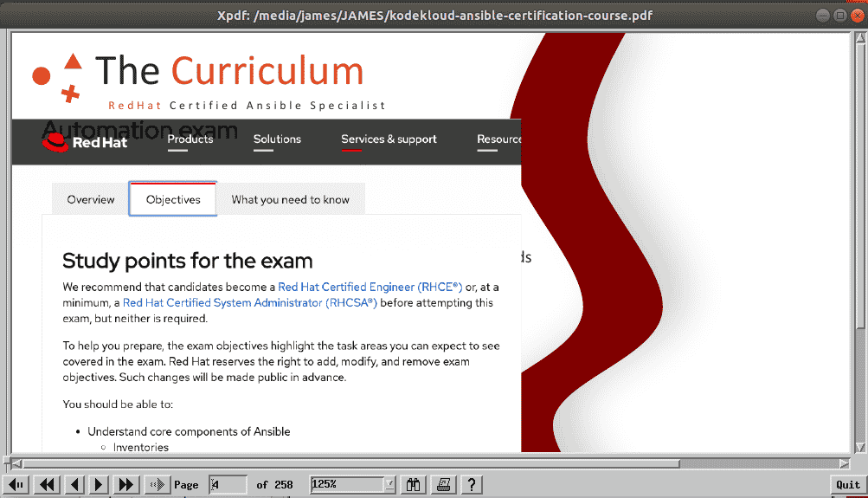The height and width of the screenshot is (498, 868).
Task: Switch to the Overview tab
Action: click(x=91, y=199)
